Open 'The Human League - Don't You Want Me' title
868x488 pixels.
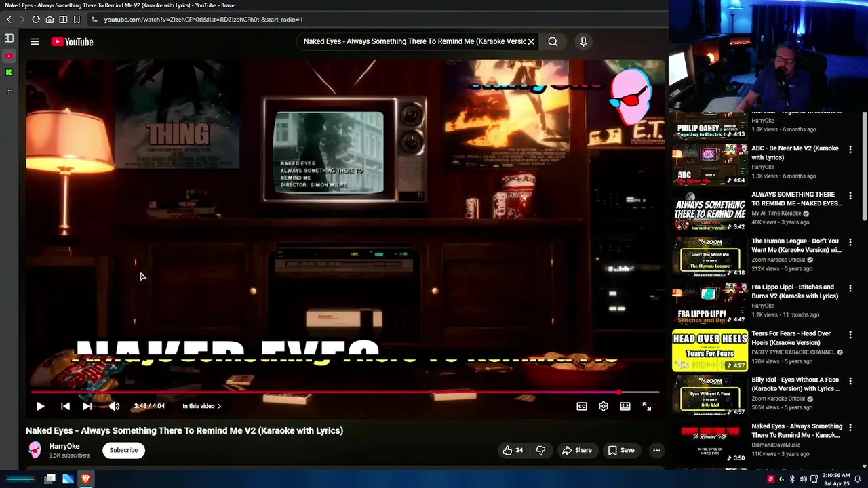click(x=796, y=245)
